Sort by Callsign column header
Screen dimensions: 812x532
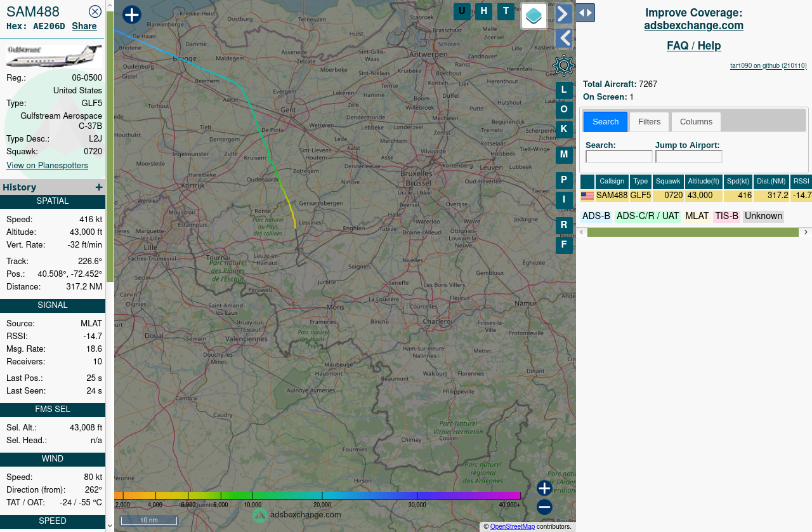(x=612, y=182)
